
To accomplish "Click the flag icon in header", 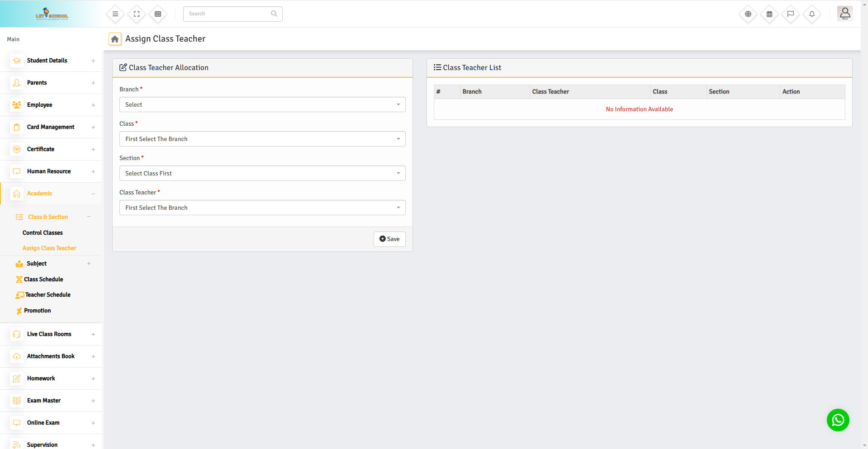I will coord(791,14).
